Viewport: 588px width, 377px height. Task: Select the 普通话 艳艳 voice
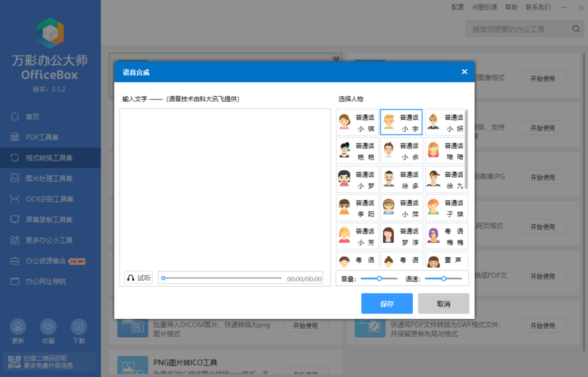click(357, 150)
